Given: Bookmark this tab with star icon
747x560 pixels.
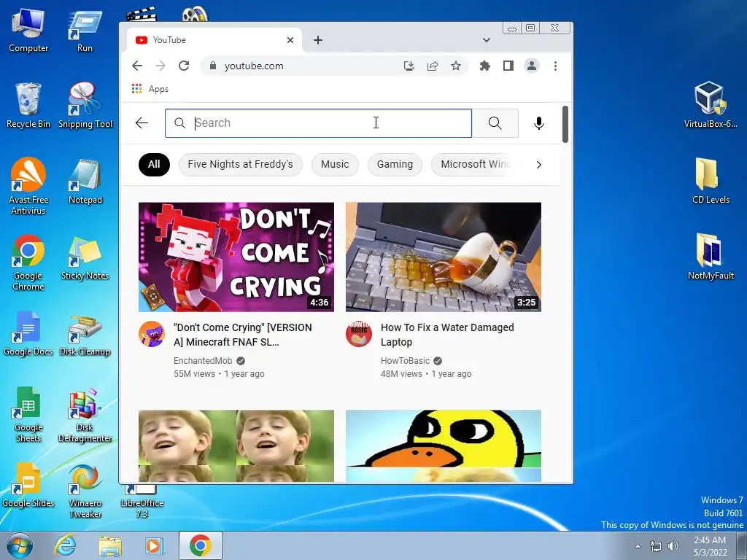Looking at the screenshot, I should pos(456,66).
